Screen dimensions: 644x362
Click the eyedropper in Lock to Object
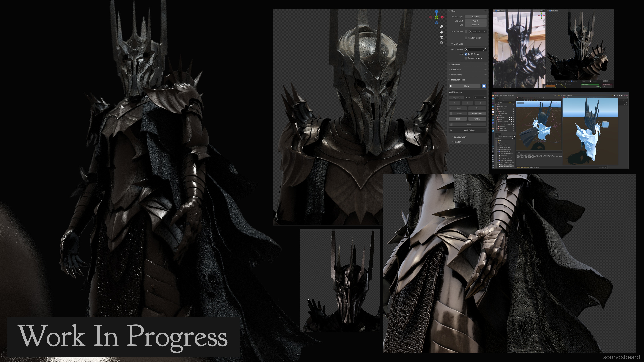click(x=484, y=49)
